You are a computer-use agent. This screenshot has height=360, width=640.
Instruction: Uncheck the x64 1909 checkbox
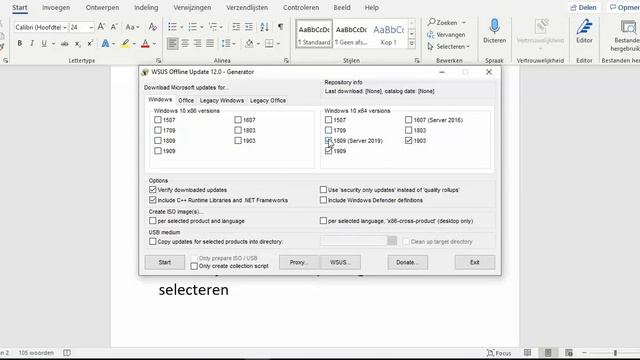(328, 151)
